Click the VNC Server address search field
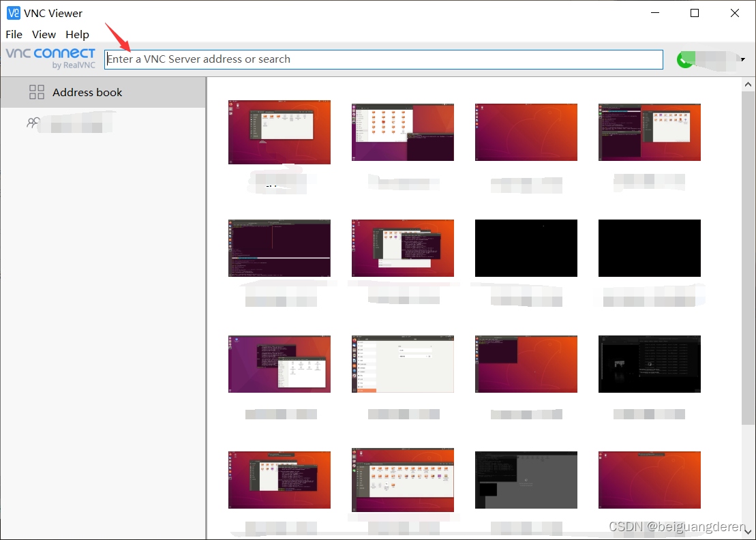 (383, 59)
